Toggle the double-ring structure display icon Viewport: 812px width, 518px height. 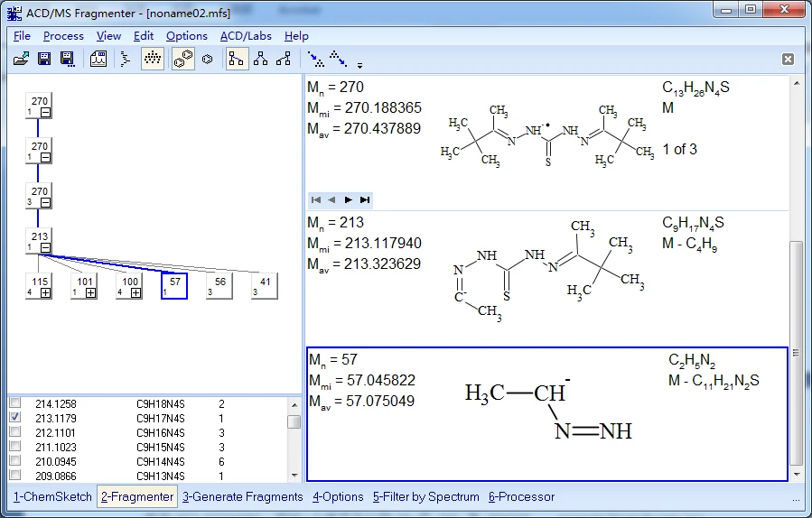click(183, 59)
